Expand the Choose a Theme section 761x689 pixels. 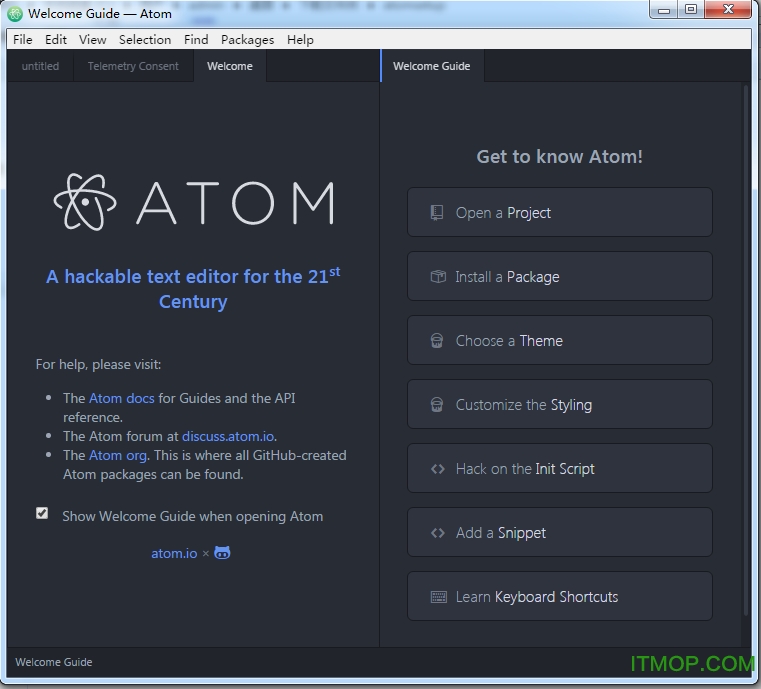(560, 341)
